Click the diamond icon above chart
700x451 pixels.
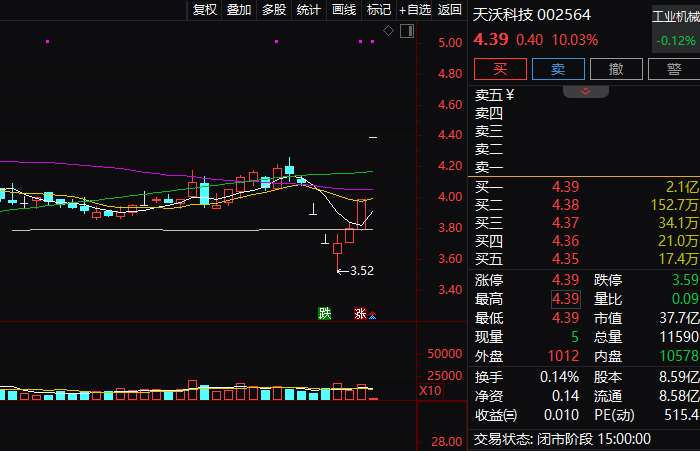[x=388, y=31]
